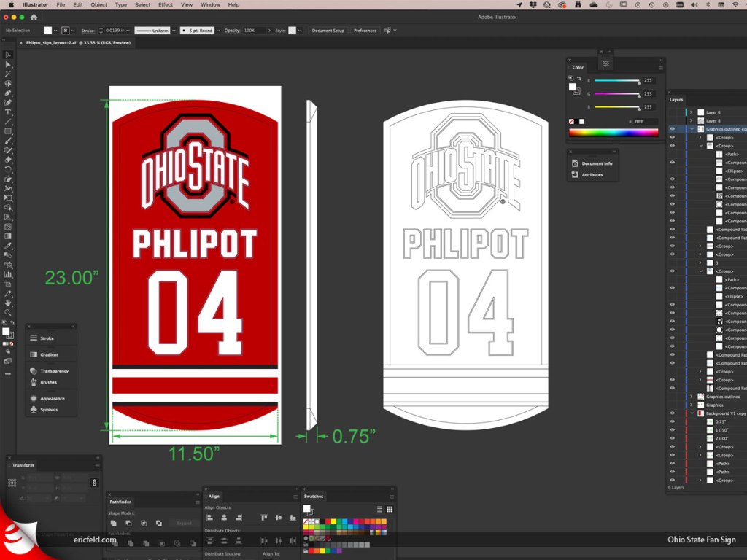Click the Document Setup button
This screenshot has height=560, width=747.
328,31
